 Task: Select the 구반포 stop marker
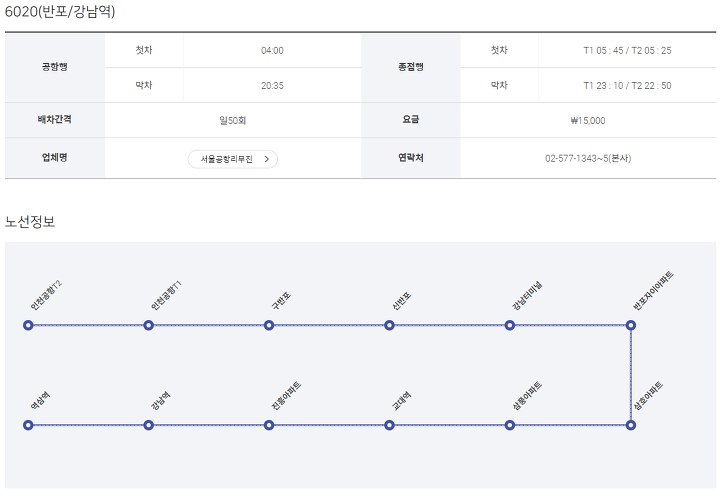[269, 325]
